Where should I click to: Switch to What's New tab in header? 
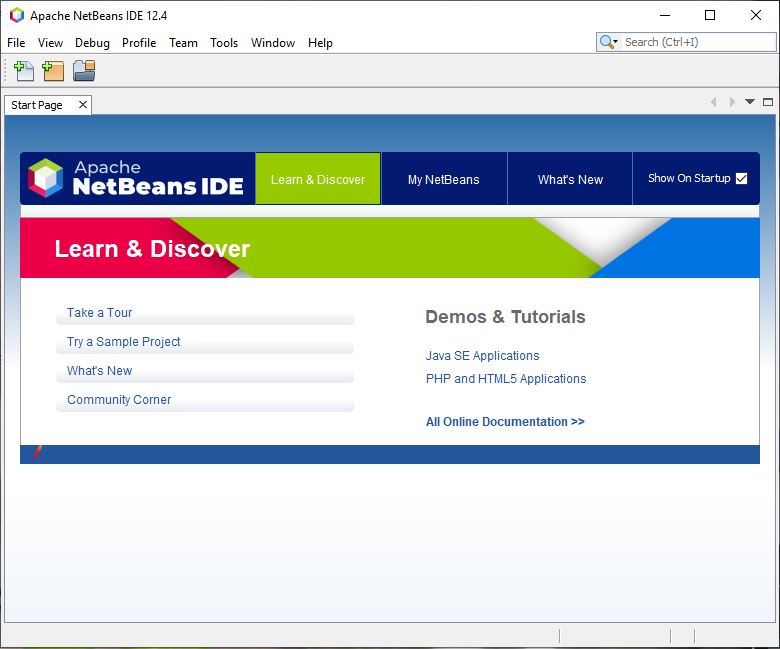[570, 179]
